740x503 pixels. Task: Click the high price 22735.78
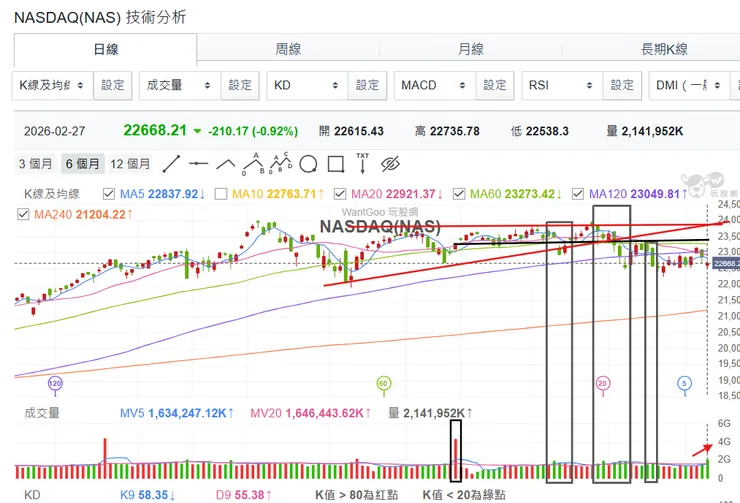point(454,131)
